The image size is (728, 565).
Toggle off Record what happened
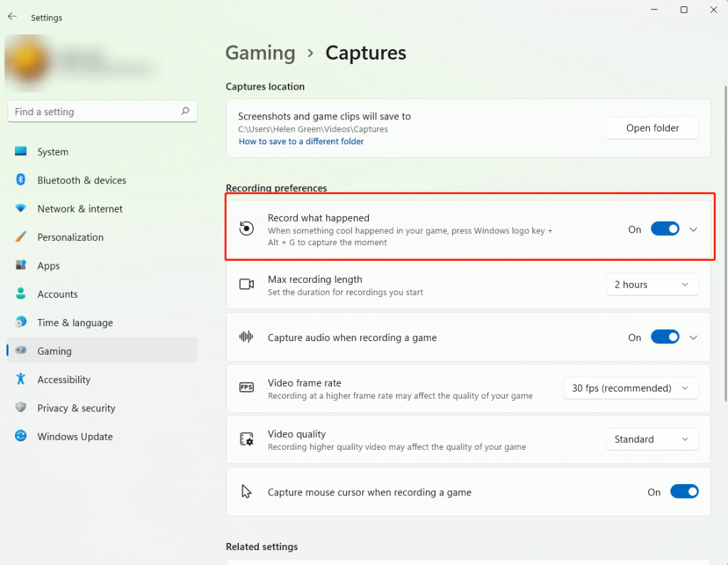tap(665, 229)
